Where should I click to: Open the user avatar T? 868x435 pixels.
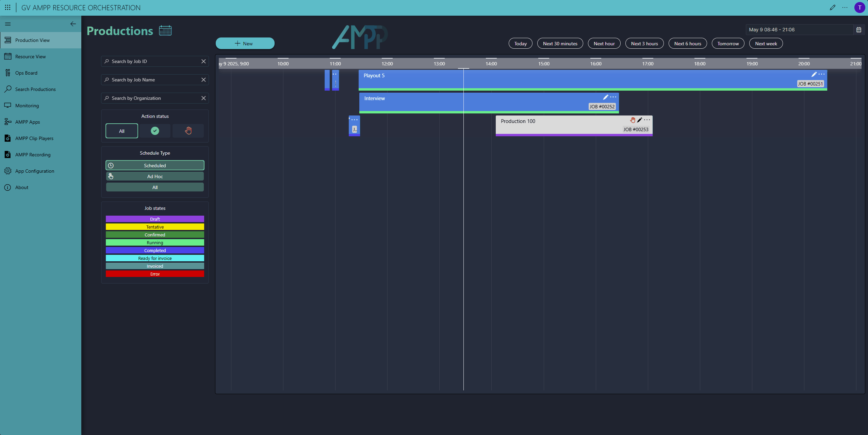click(859, 7)
